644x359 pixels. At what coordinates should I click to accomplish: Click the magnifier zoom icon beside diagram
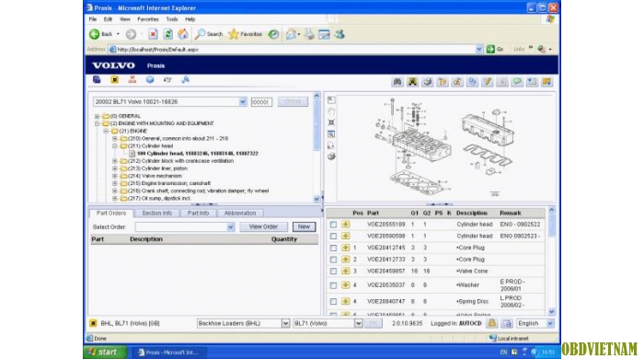(x=331, y=133)
